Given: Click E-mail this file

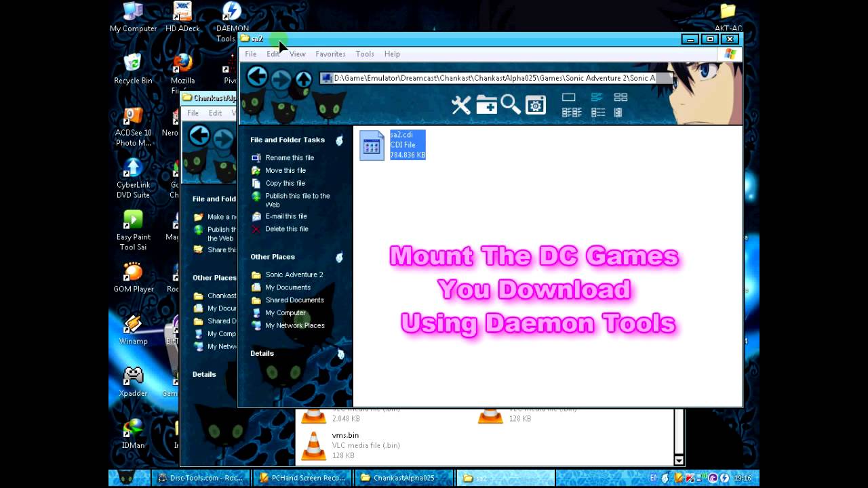Looking at the screenshot, I should point(286,217).
